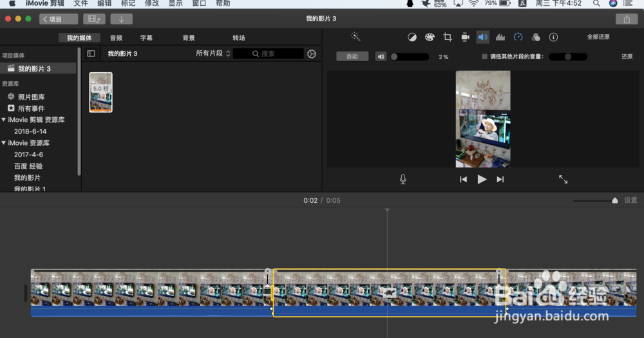This screenshot has width=644, height=338.
Task: Go back to 项目 projects view
Action: click(x=59, y=19)
